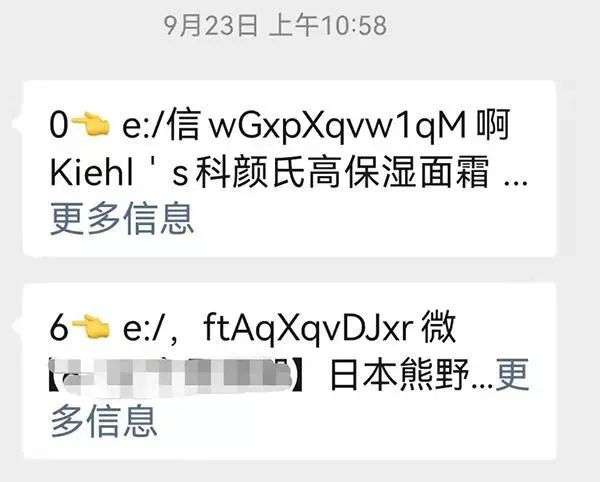The width and height of the screenshot is (600, 482).
Task: Tap the 啊 character after first code
Action: [x=493, y=125]
